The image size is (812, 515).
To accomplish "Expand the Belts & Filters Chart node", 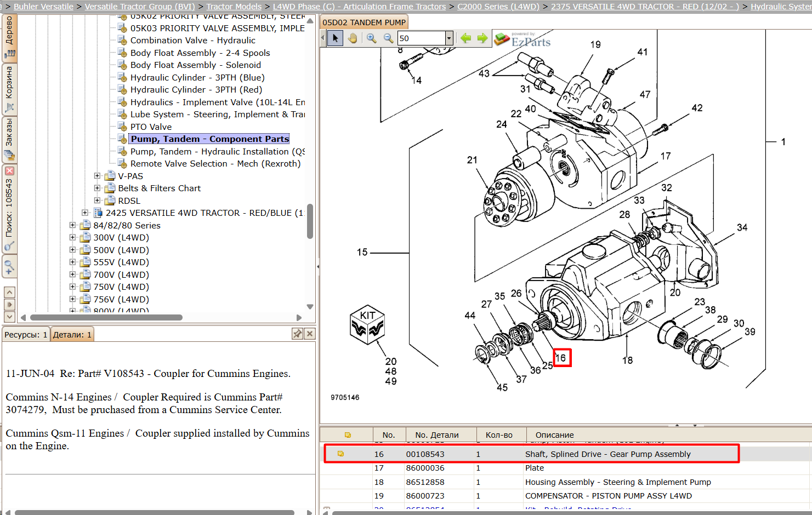I will (97, 188).
